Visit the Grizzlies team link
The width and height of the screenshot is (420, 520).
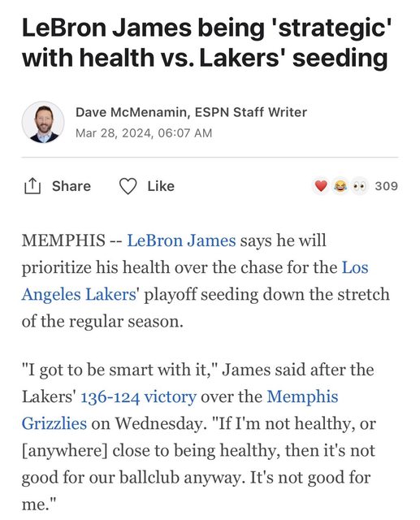pyautogui.click(x=54, y=424)
